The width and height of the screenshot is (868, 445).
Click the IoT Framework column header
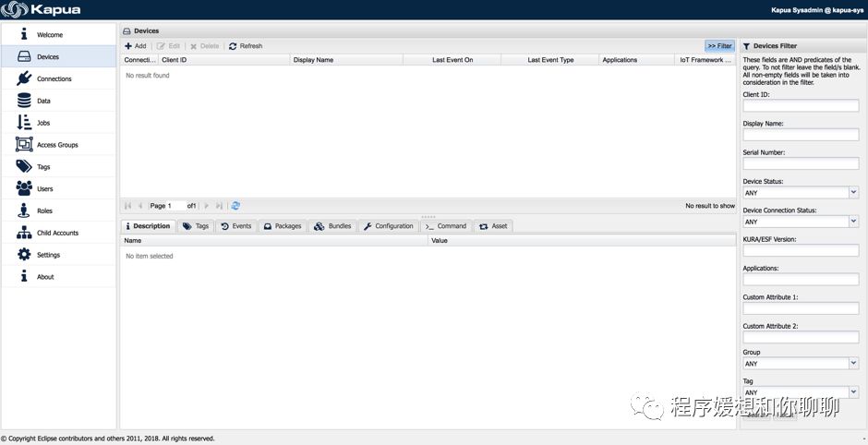pyautogui.click(x=705, y=60)
